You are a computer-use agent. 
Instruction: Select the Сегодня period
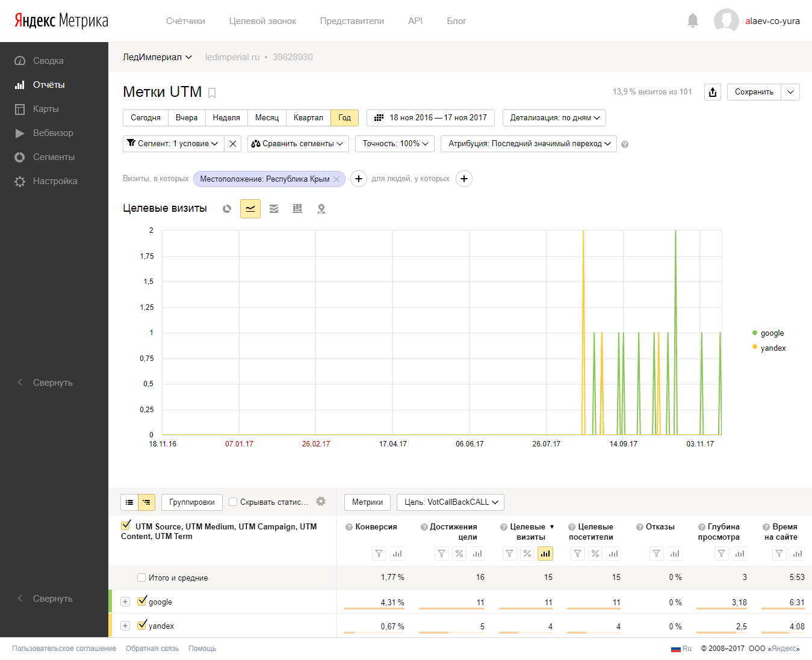point(146,118)
